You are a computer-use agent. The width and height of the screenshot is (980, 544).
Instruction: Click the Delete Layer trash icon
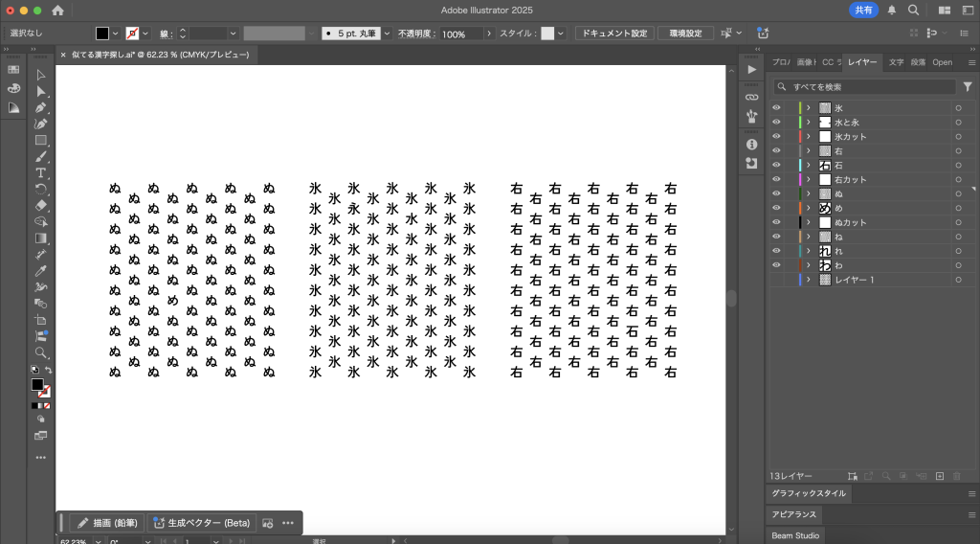click(x=957, y=476)
